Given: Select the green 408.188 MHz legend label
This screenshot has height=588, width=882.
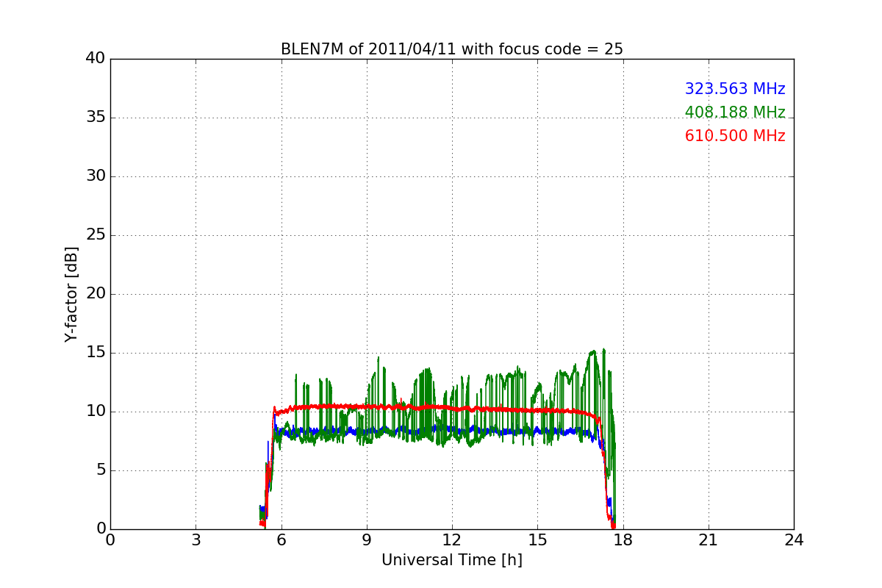Looking at the screenshot, I should coord(735,112).
